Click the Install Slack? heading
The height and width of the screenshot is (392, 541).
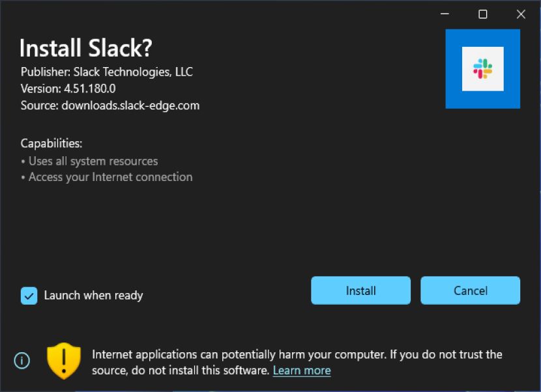click(x=86, y=48)
